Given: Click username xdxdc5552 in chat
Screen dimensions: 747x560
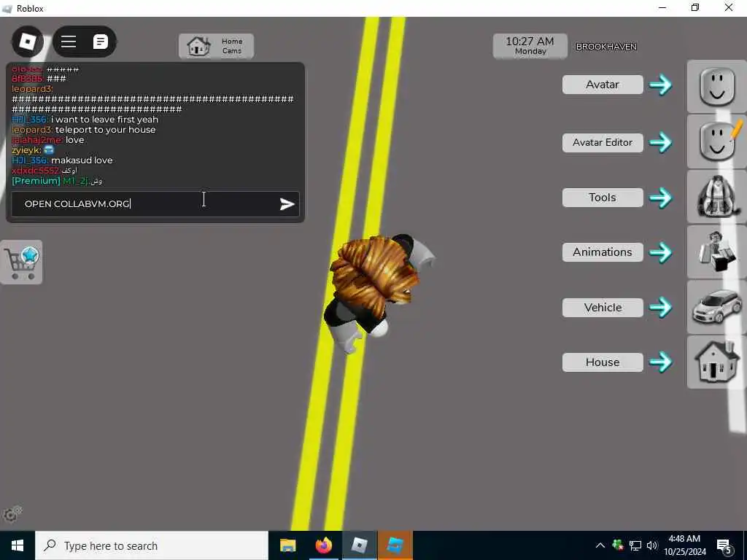Looking at the screenshot, I should (x=36, y=171).
